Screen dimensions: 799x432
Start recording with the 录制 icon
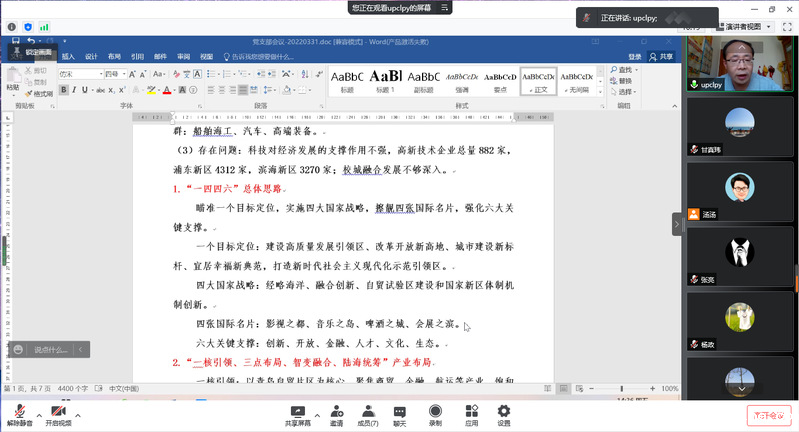[x=435, y=416]
